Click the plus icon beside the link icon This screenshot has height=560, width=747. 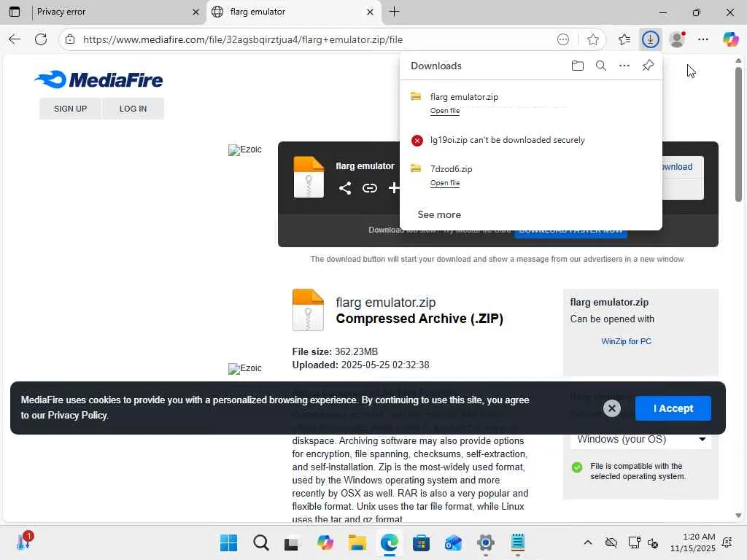(x=393, y=188)
